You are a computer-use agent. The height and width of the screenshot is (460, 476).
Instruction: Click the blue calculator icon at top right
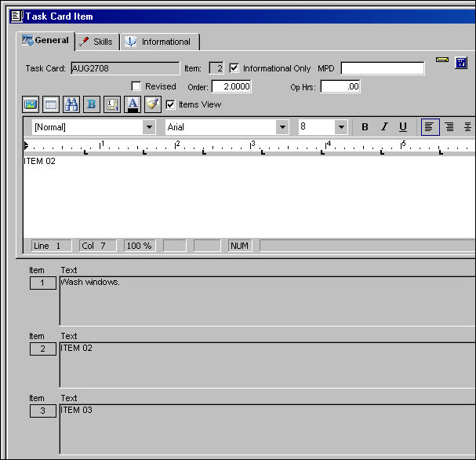click(461, 63)
